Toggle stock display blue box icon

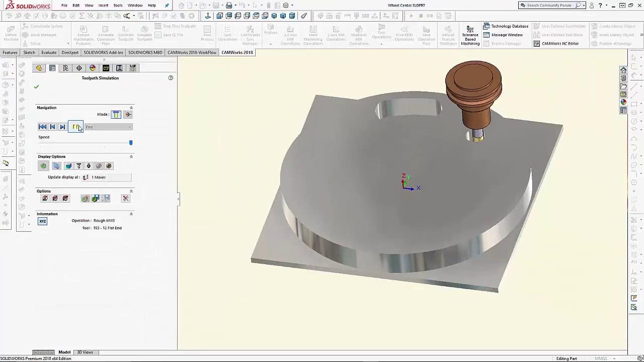[x=56, y=166]
